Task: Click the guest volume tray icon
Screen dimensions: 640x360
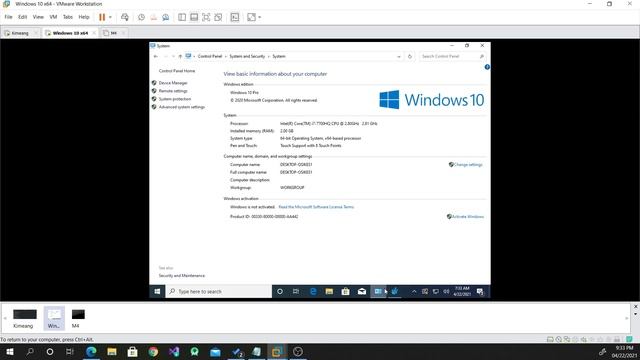Action: (446, 291)
